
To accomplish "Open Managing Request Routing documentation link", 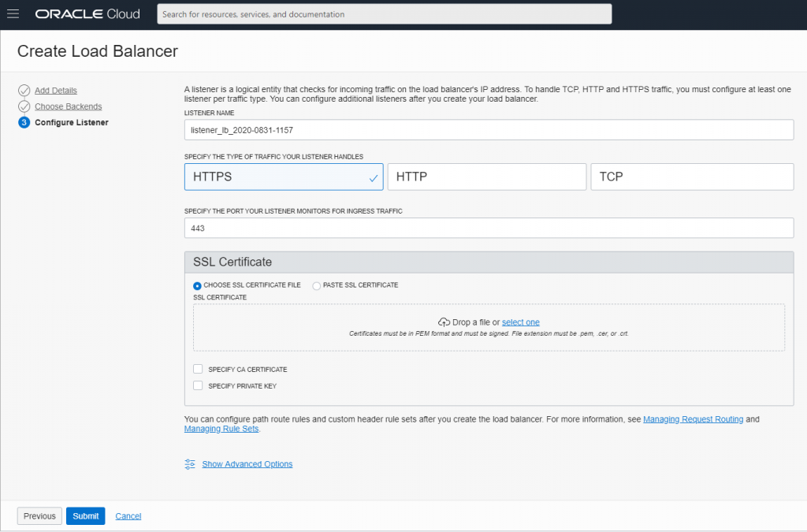I will point(693,419).
